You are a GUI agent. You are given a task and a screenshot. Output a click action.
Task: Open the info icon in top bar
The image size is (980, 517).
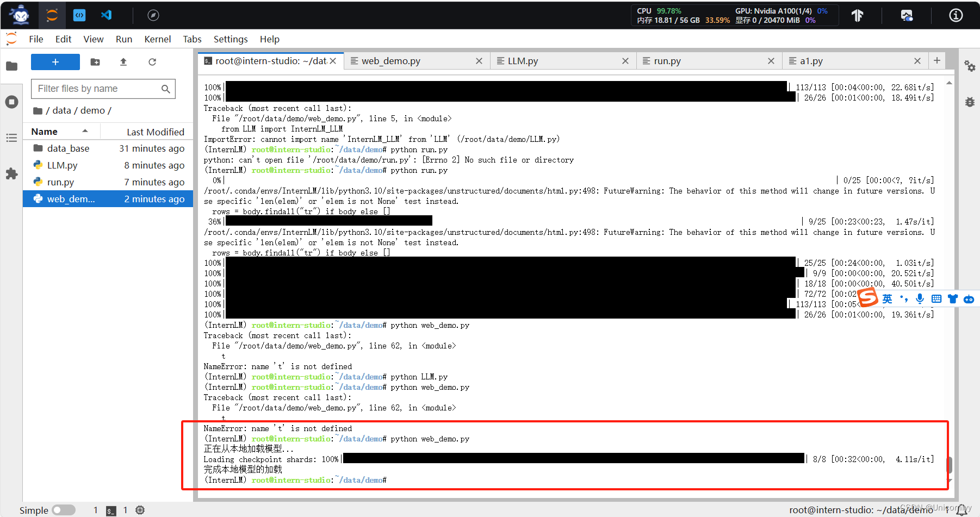pos(956,15)
